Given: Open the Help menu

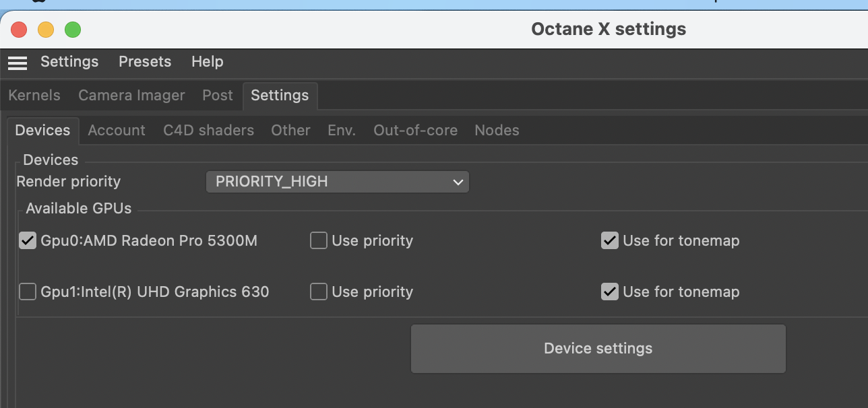Looking at the screenshot, I should tap(207, 62).
